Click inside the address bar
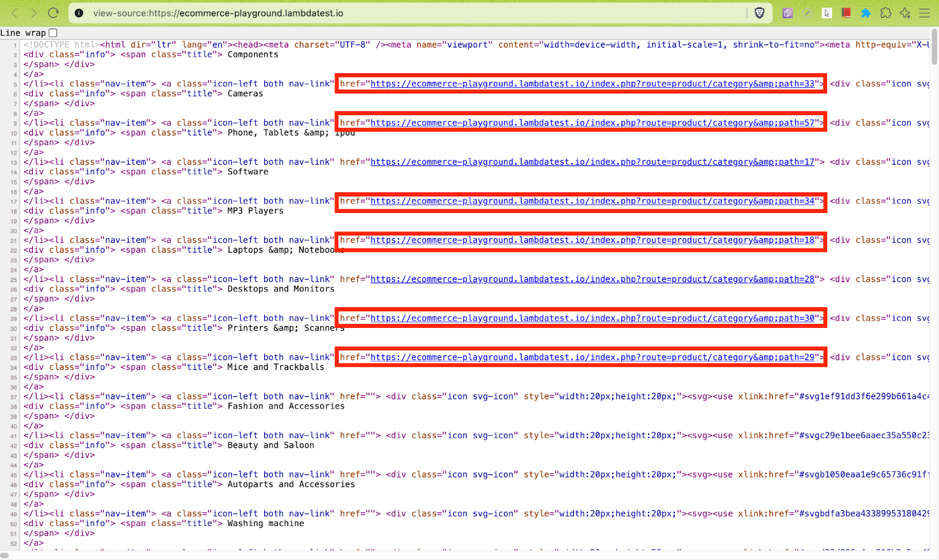Image resolution: width=939 pixels, height=560 pixels. pos(411,12)
